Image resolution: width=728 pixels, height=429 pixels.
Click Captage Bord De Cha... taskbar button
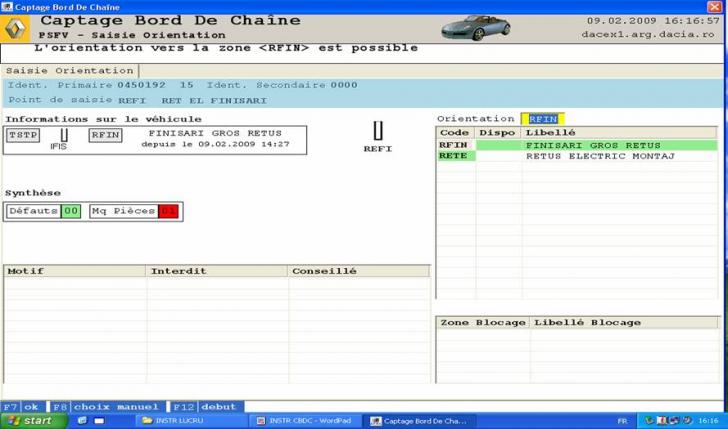[419, 421]
